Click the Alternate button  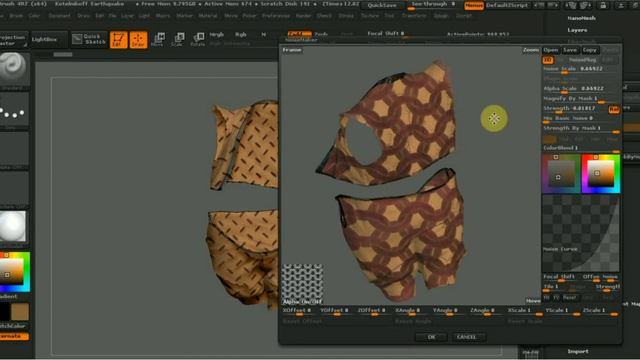coord(13,336)
